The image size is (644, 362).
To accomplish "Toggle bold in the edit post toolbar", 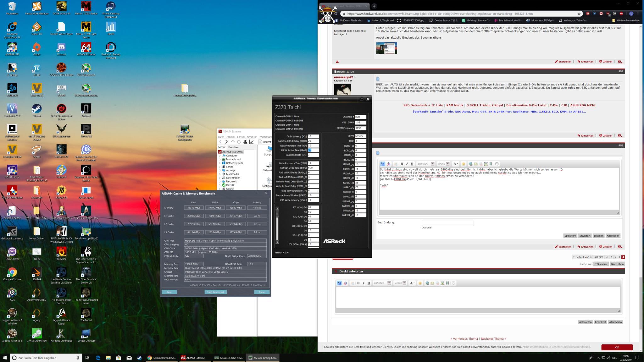I will pos(402,164).
